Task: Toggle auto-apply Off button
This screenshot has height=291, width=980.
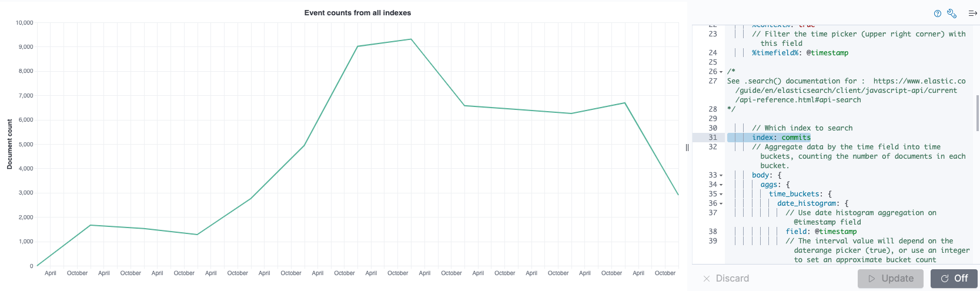Action: coord(954,279)
